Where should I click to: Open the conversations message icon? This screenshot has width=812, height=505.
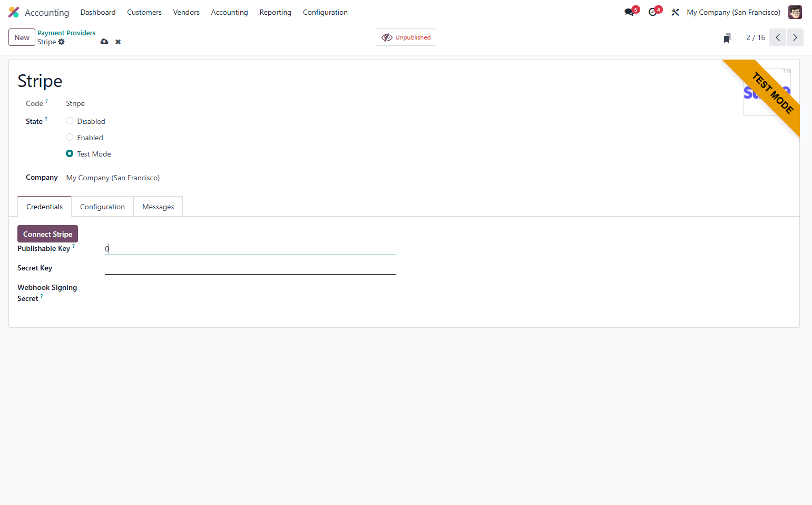point(629,12)
